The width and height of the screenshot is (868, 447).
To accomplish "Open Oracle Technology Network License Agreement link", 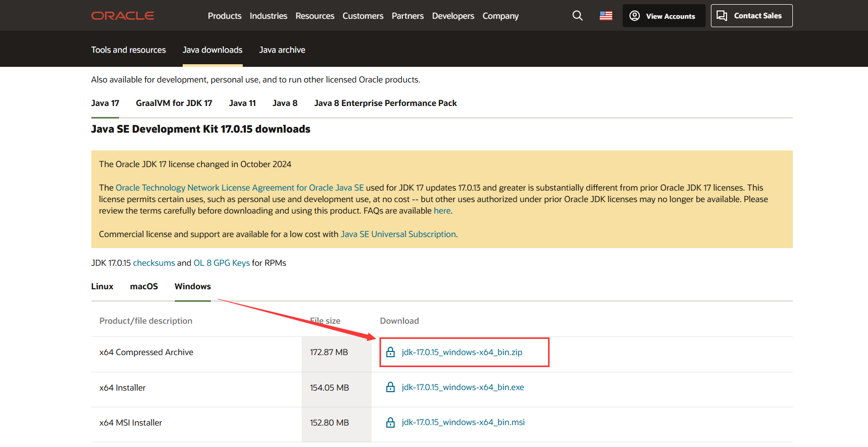I will (240, 187).
